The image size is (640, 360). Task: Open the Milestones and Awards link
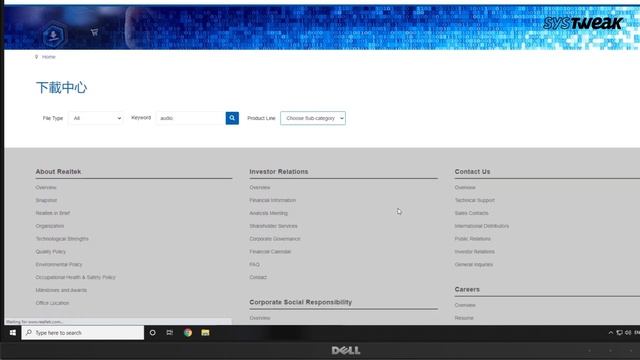[x=61, y=290]
